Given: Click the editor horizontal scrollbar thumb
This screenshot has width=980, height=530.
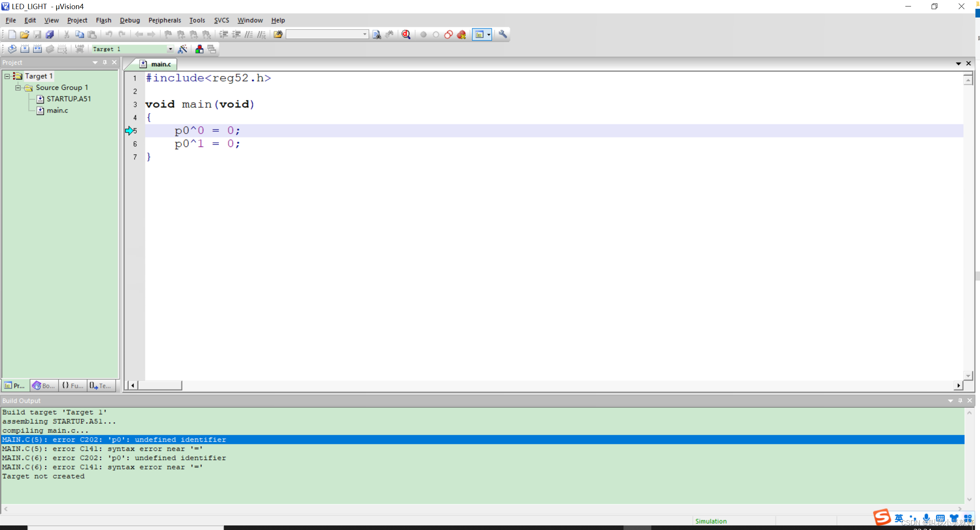Looking at the screenshot, I should coord(160,385).
